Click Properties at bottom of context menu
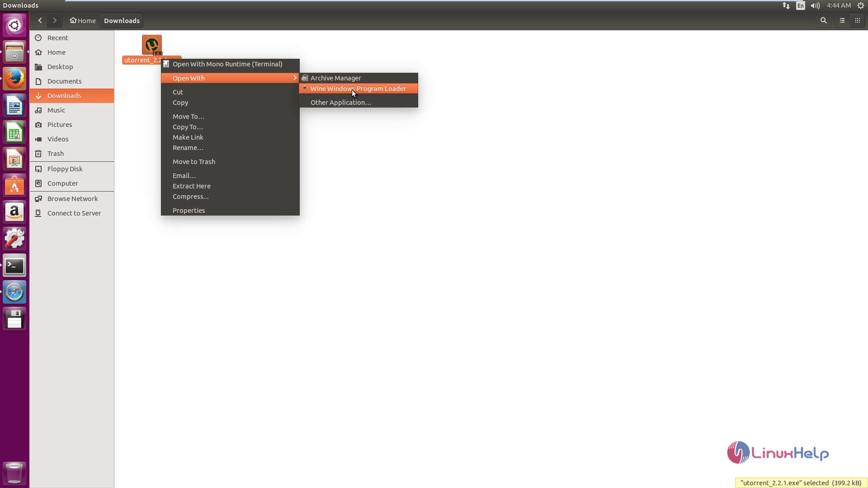The image size is (868, 488). pyautogui.click(x=189, y=210)
